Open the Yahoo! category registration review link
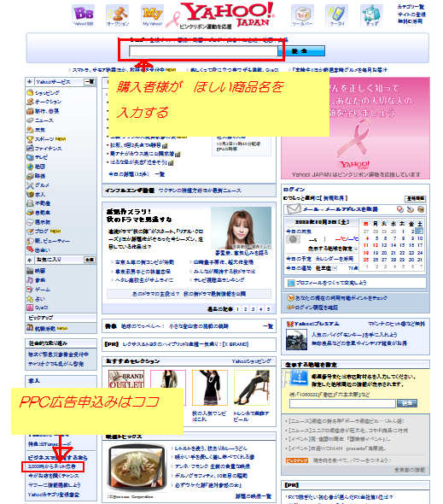The image size is (443, 504). (x=54, y=495)
